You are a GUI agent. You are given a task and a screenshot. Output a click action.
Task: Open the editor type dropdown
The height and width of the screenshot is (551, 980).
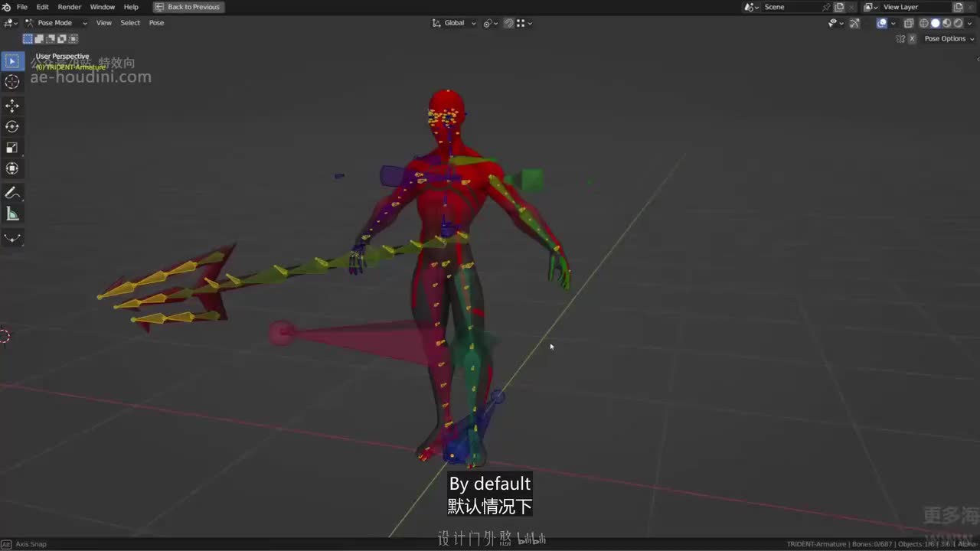[x=11, y=23]
